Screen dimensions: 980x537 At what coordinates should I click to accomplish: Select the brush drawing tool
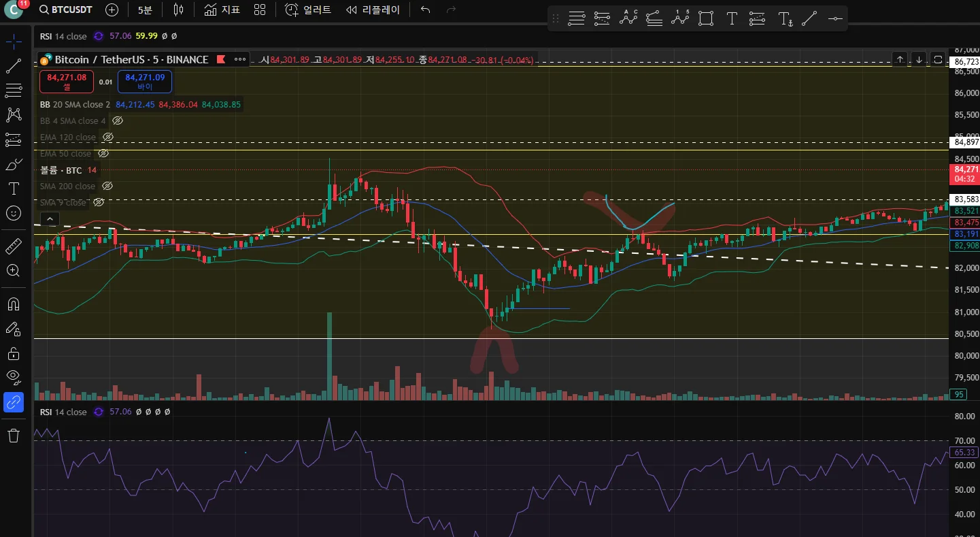coord(14,164)
